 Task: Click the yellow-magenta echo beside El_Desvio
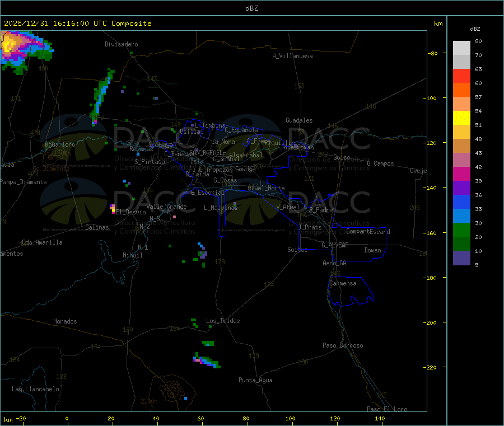coord(113,208)
